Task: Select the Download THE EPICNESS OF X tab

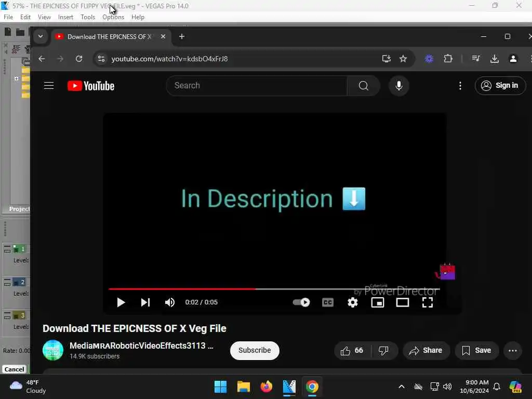Action: click(108, 37)
